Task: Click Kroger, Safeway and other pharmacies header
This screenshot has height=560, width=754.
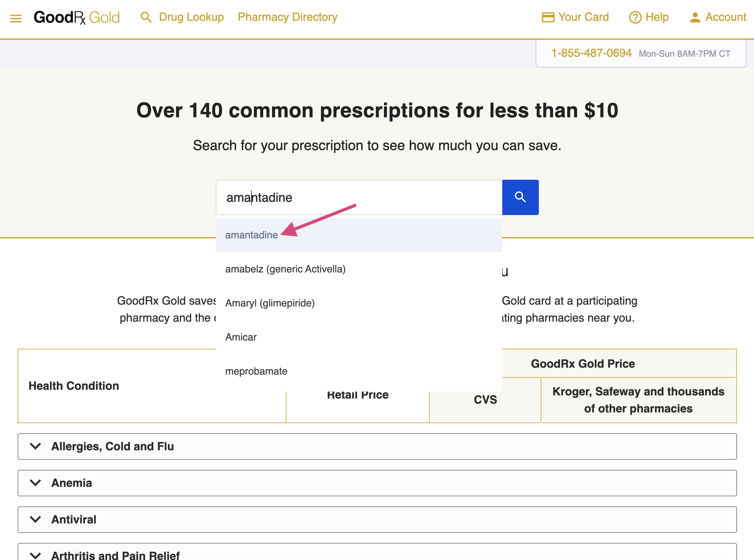Action: [x=638, y=400]
